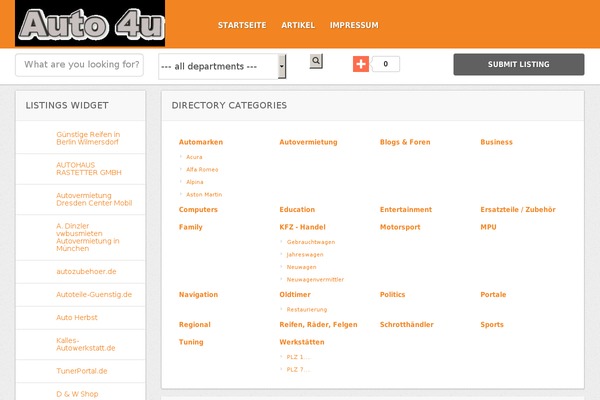Open the all departments dropdown

pyautogui.click(x=222, y=66)
